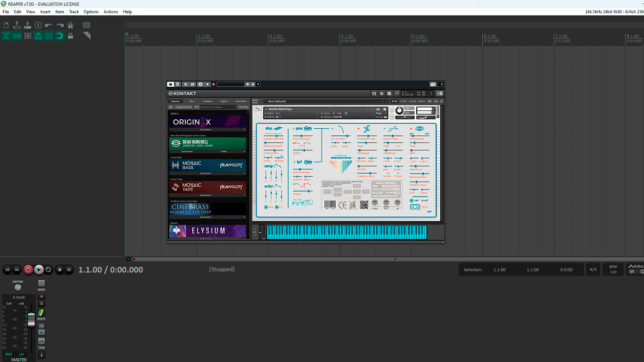Open the File menu

[x=6, y=12]
